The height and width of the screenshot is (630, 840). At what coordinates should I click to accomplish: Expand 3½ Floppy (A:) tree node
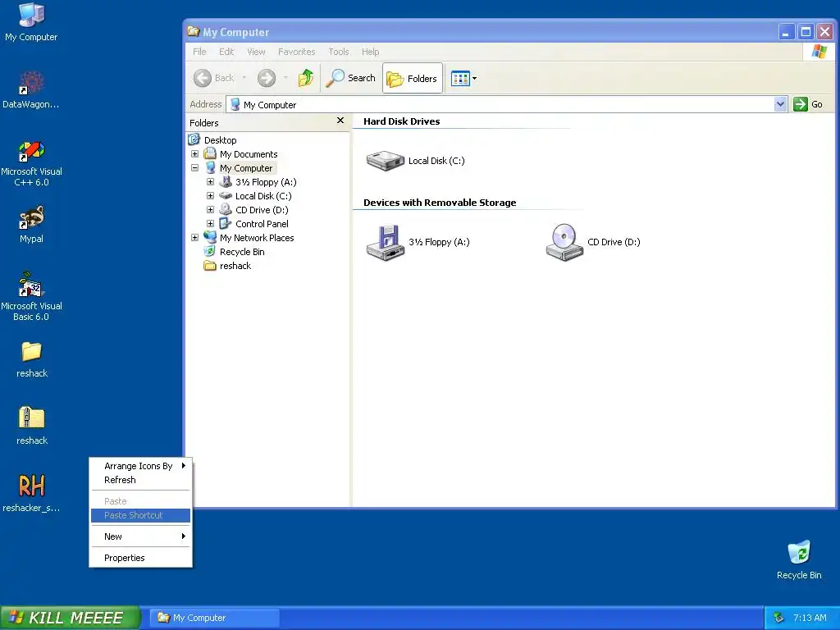coord(211,182)
